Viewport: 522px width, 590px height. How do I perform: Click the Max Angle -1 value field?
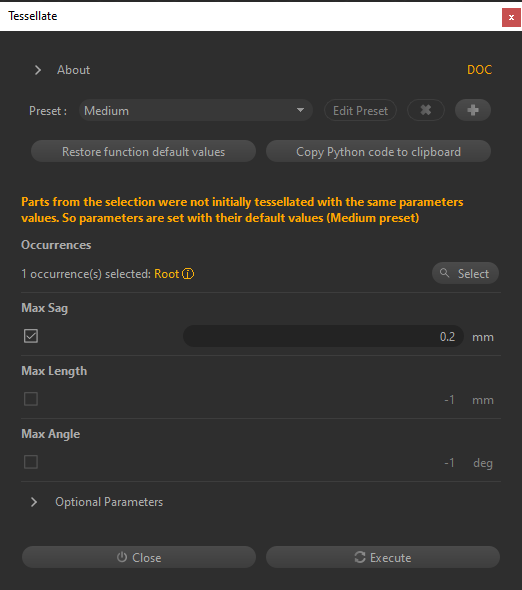323,462
